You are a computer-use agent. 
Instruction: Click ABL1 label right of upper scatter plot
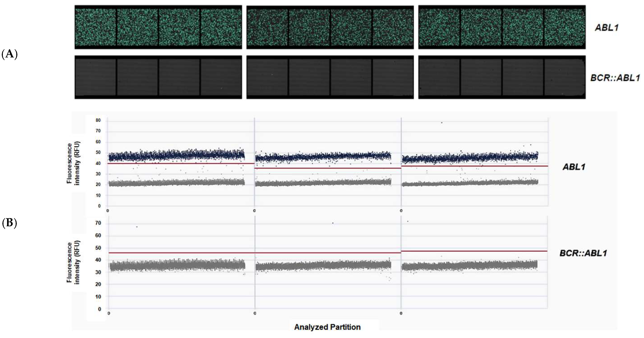pos(574,167)
